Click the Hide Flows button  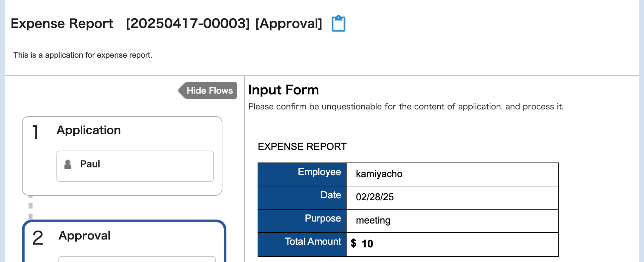click(x=208, y=91)
